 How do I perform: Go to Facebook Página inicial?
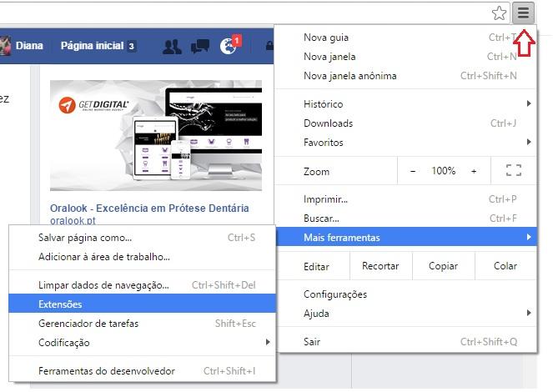point(92,46)
